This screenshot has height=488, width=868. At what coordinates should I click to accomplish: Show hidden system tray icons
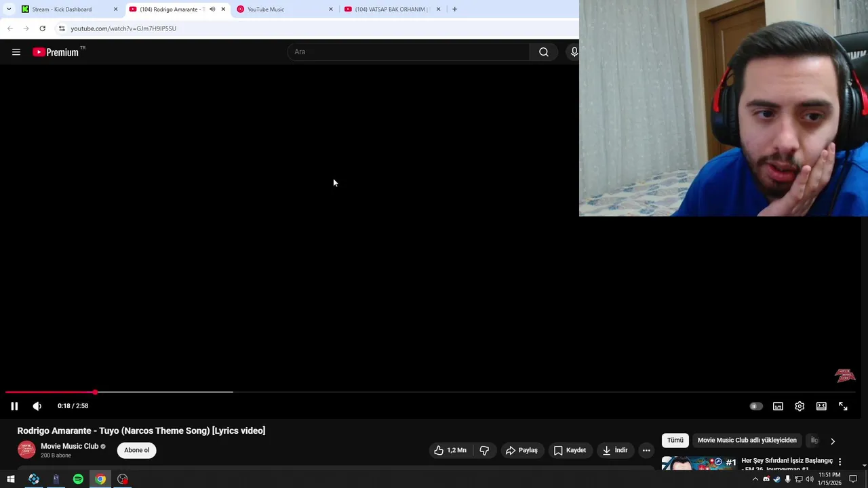pos(755,479)
